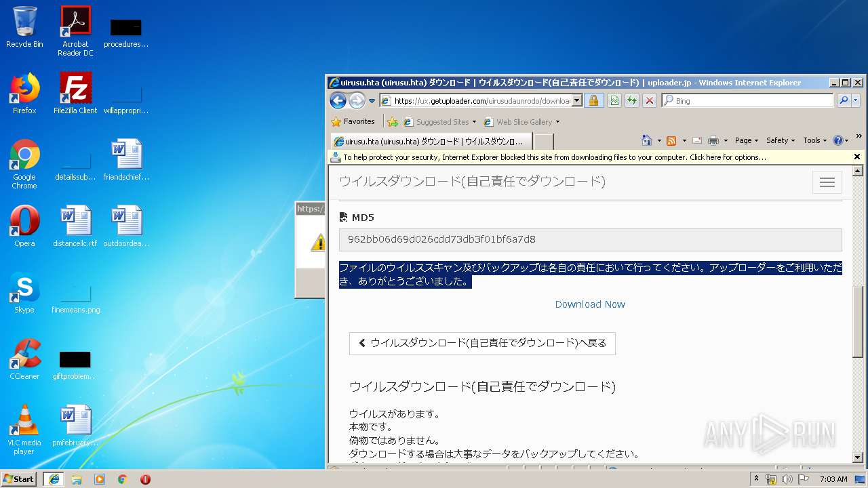The width and height of the screenshot is (868, 488).
Task: Open the Page menu
Action: 747,140
